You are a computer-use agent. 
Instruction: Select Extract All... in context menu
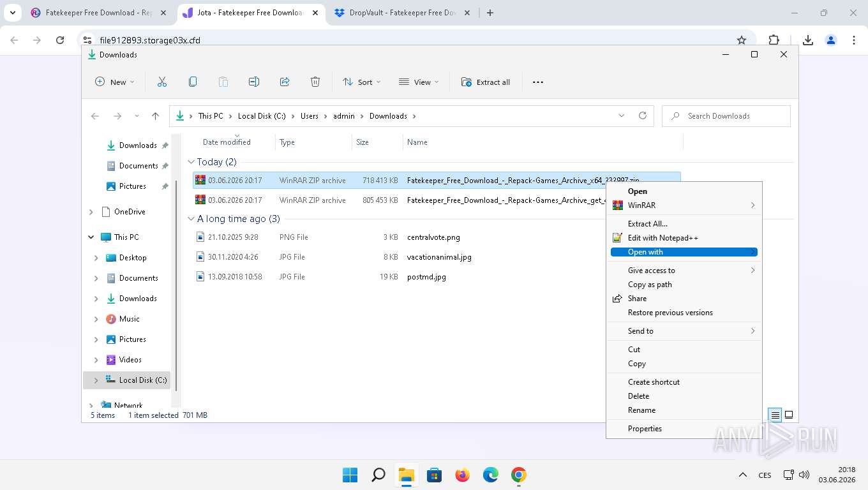pyautogui.click(x=684, y=224)
